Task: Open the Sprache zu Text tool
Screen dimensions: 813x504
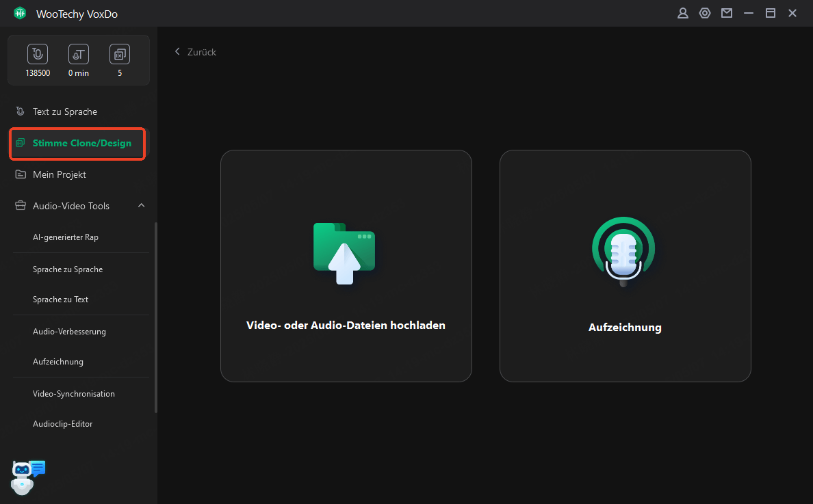Action: click(x=60, y=300)
